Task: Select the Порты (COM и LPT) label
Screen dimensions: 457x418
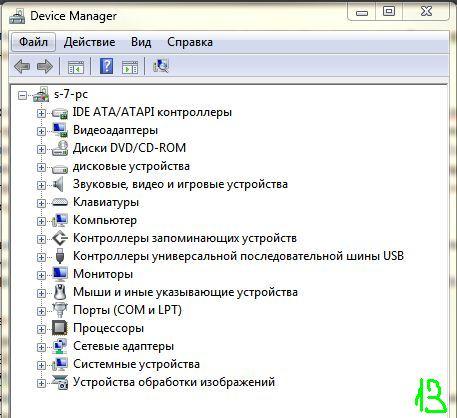Action: click(x=127, y=310)
